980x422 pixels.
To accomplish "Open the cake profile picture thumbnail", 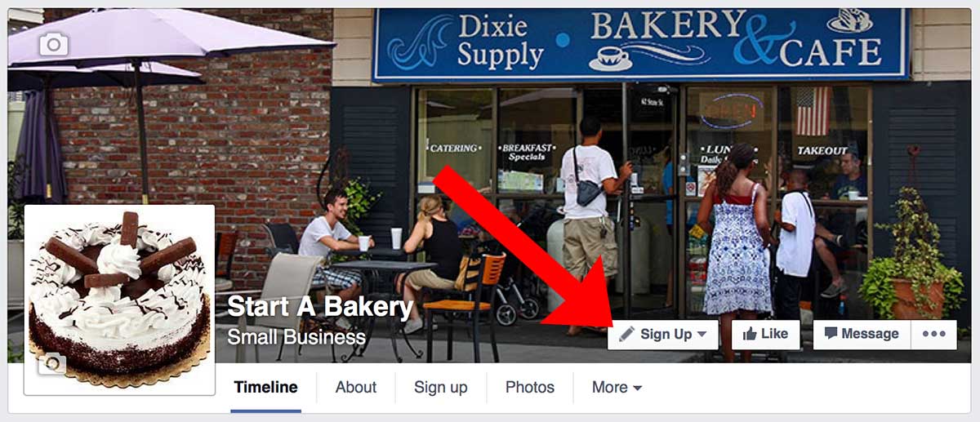I will pyautogui.click(x=119, y=300).
